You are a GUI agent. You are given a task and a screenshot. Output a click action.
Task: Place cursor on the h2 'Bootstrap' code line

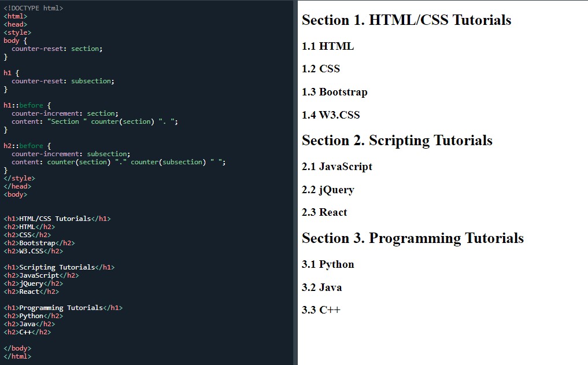39,243
